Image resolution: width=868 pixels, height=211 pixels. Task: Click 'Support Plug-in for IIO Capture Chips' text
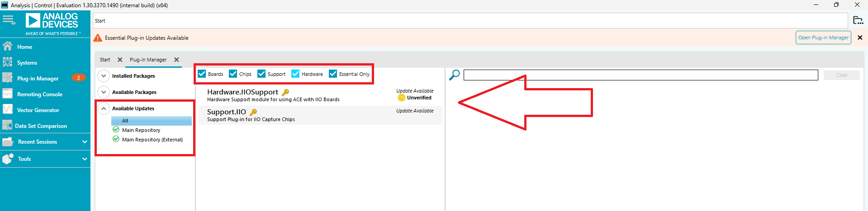[251, 119]
